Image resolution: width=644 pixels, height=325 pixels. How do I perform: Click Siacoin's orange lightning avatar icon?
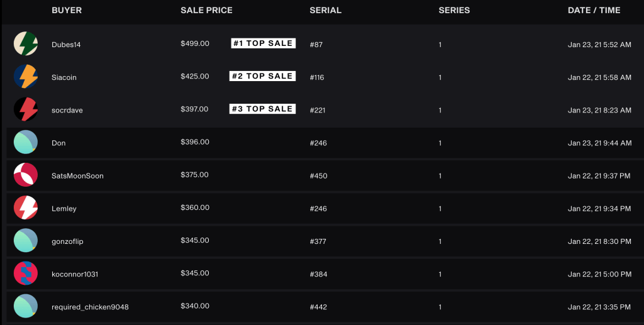26,77
